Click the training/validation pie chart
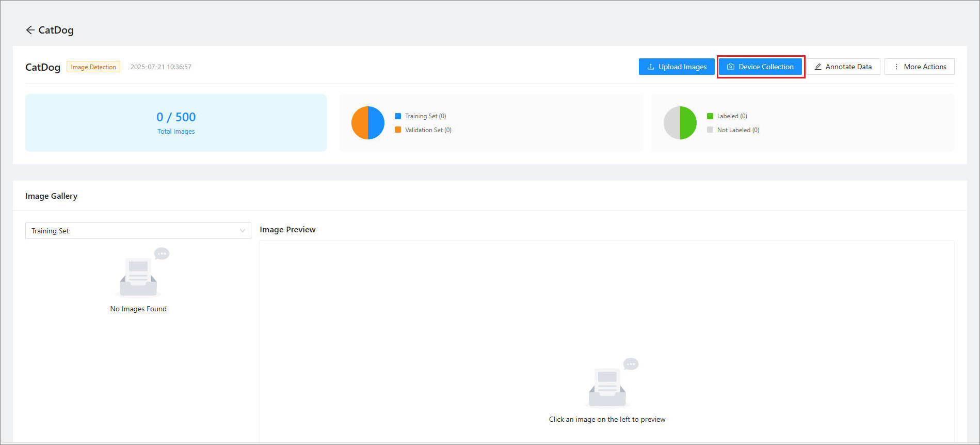 tap(368, 123)
